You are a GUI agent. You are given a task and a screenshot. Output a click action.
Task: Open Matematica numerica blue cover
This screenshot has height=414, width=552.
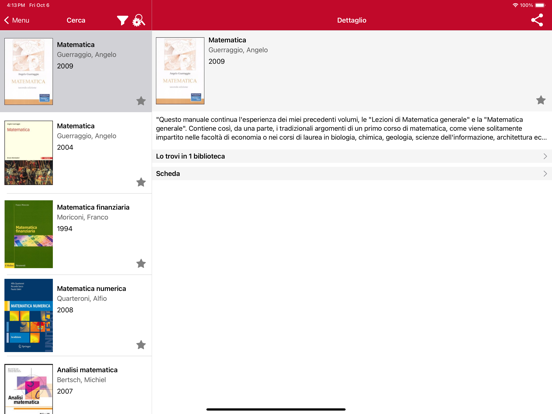[x=29, y=315]
